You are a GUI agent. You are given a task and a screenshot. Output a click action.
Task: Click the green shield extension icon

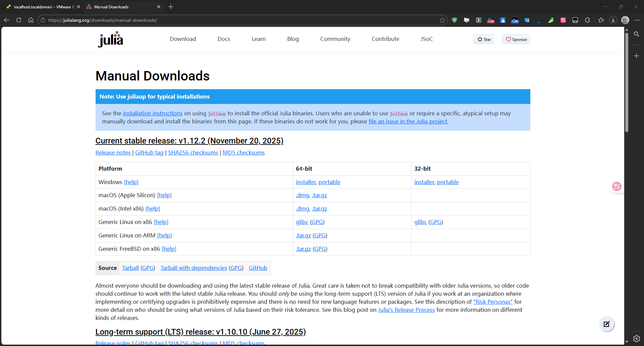pyautogui.click(x=454, y=20)
